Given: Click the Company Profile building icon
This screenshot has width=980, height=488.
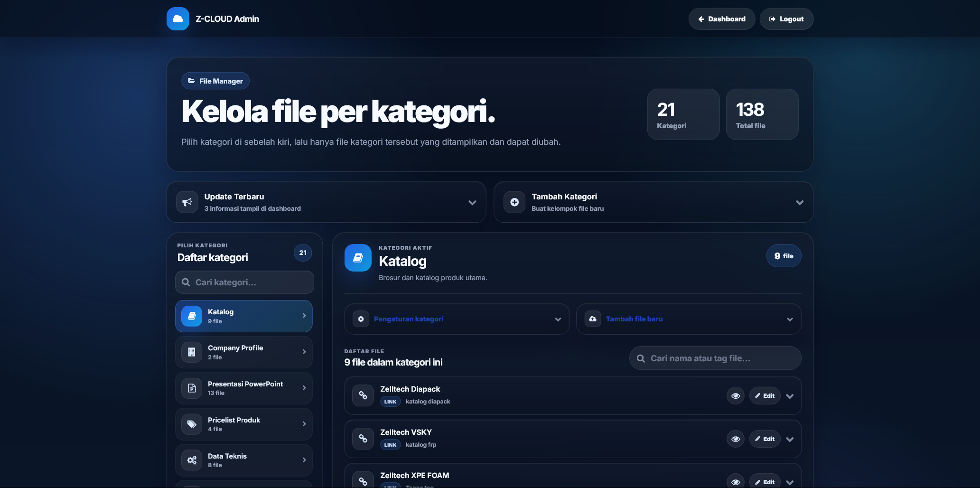Looking at the screenshot, I should coord(192,352).
